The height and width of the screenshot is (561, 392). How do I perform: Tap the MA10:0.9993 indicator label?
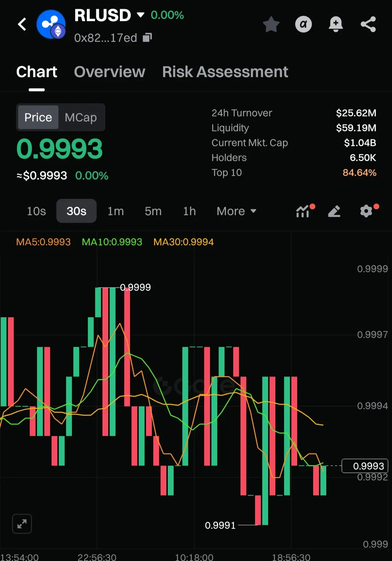pos(112,242)
